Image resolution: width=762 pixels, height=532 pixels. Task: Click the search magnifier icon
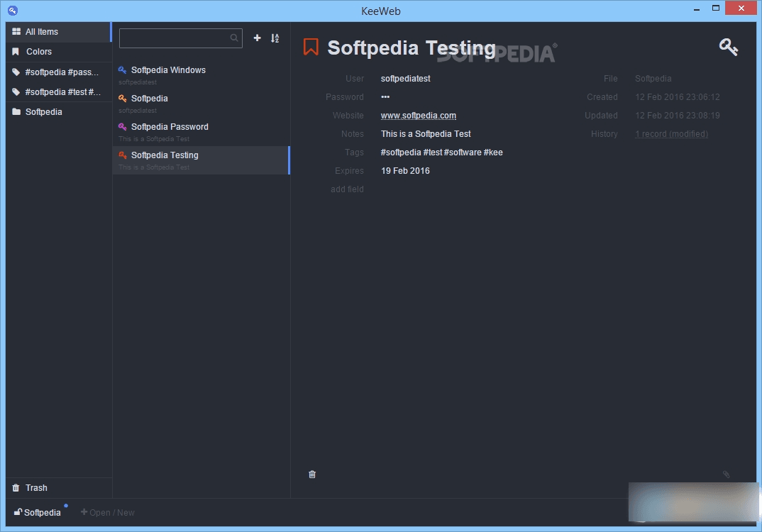pos(234,38)
